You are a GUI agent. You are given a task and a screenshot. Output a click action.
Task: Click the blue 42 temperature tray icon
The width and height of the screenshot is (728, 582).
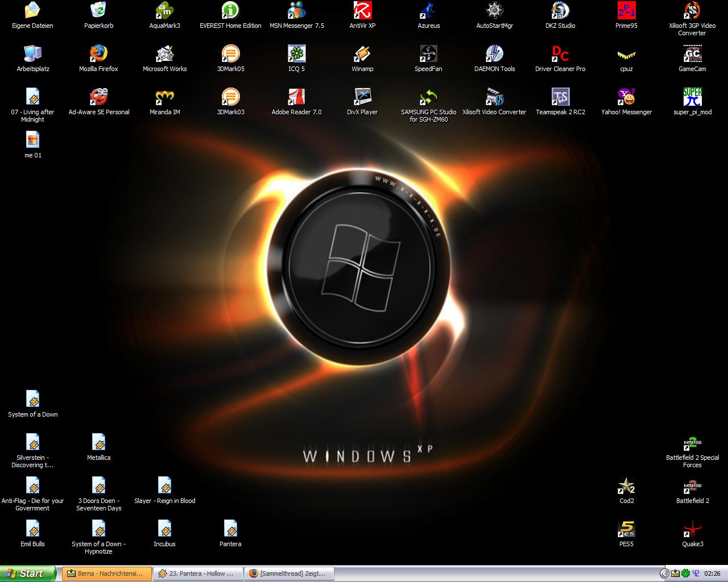pos(695,573)
